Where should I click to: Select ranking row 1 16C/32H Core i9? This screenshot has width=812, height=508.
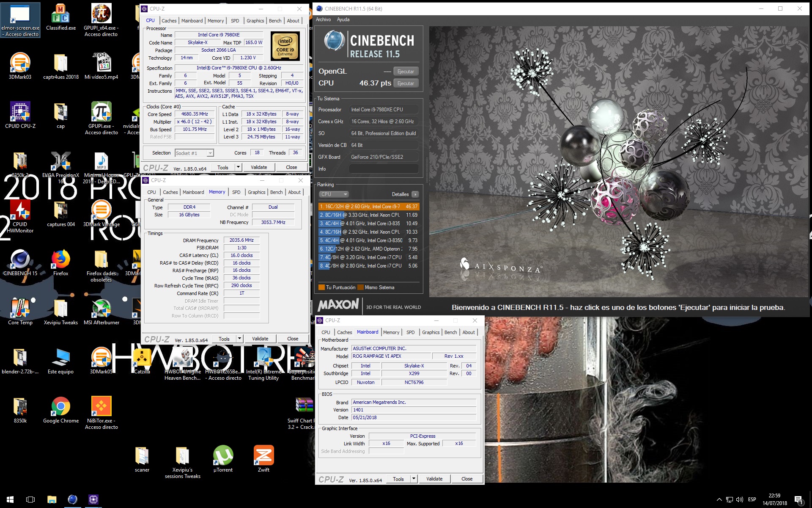[x=368, y=207]
